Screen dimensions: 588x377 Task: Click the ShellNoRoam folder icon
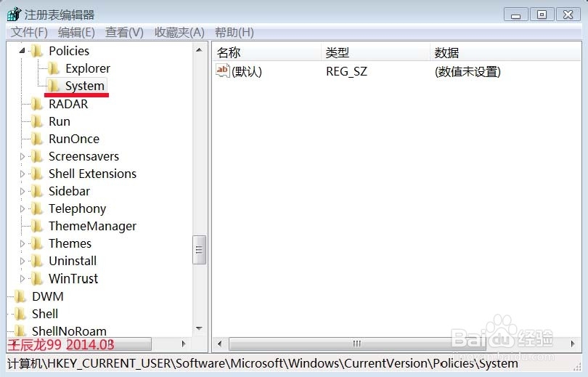click(20, 331)
